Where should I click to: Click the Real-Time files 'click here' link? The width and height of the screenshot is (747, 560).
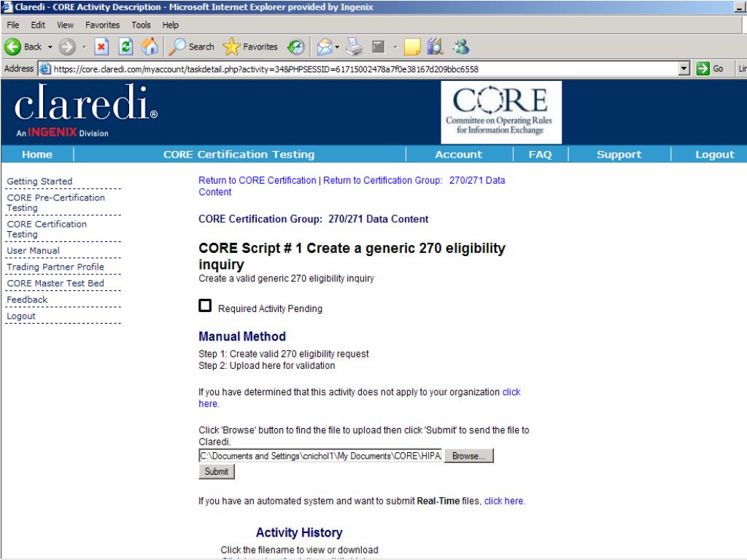(x=504, y=501)
